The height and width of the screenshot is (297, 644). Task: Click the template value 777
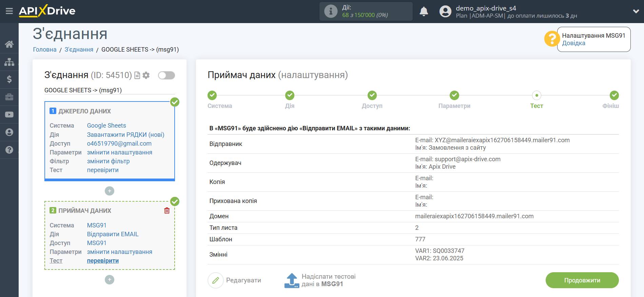tap(420, 239)
